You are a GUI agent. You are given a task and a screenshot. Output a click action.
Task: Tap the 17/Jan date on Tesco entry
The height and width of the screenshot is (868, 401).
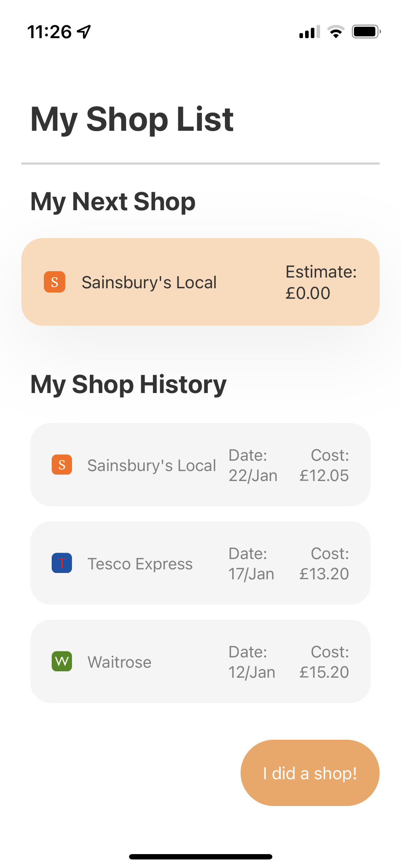[251, 574]
